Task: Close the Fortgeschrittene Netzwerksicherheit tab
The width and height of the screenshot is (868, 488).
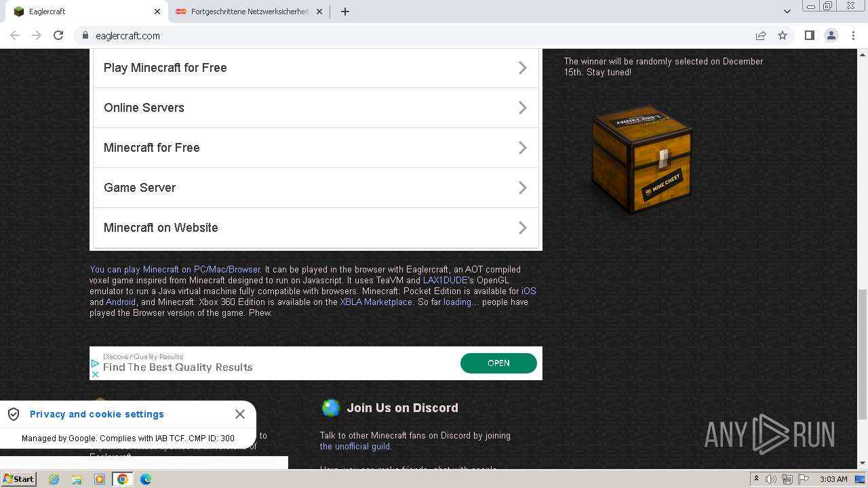Action: [319, 12]
